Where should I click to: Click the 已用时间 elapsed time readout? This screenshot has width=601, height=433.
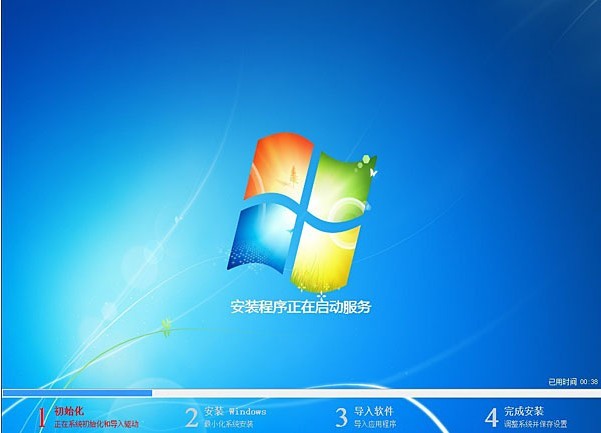[573, 382]
